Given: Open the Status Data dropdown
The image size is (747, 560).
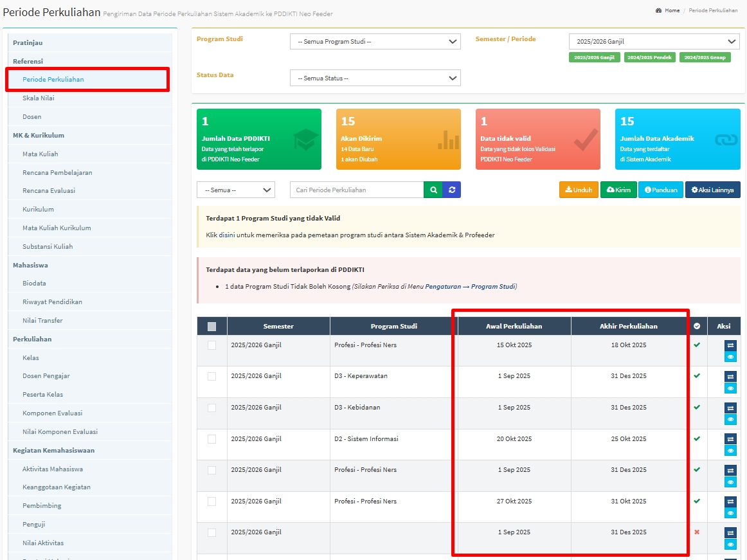Looking at the screenshot, I should [x=375, y=78].
